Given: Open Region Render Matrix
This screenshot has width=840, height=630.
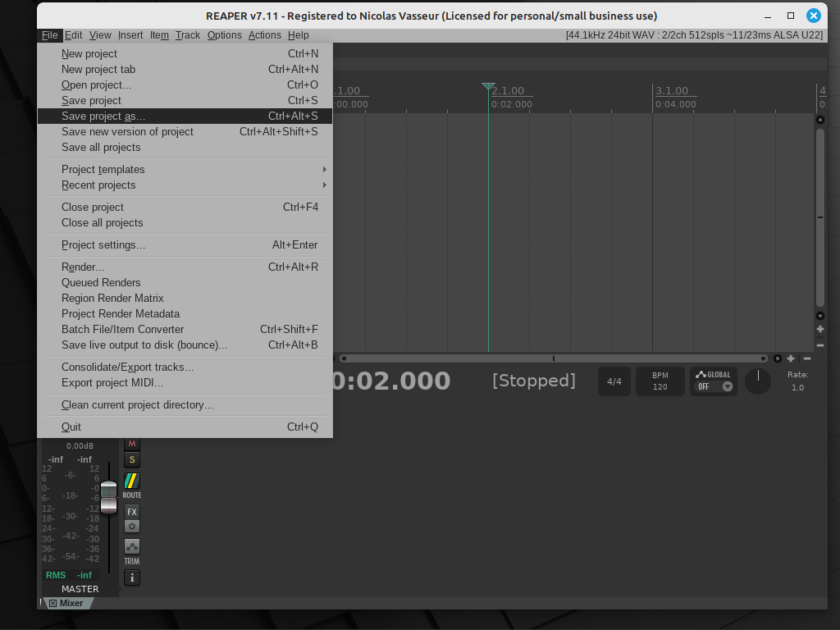Looking at the screenshot, I should click(185, 298).
